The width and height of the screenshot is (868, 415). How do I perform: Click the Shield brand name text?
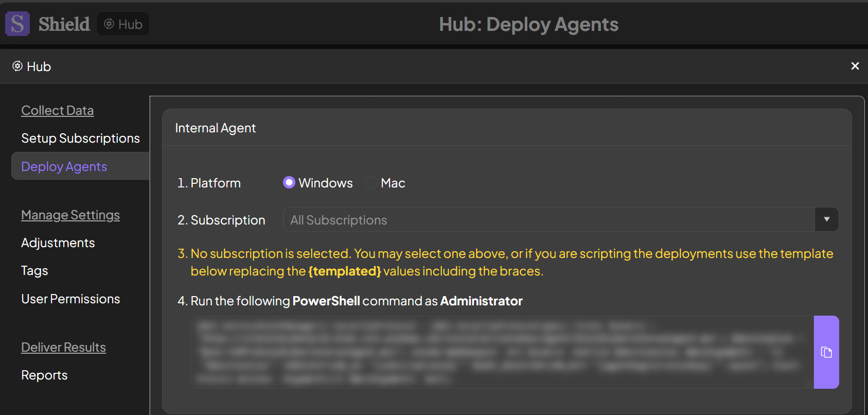pyautogui.click(x=64, y=24)
